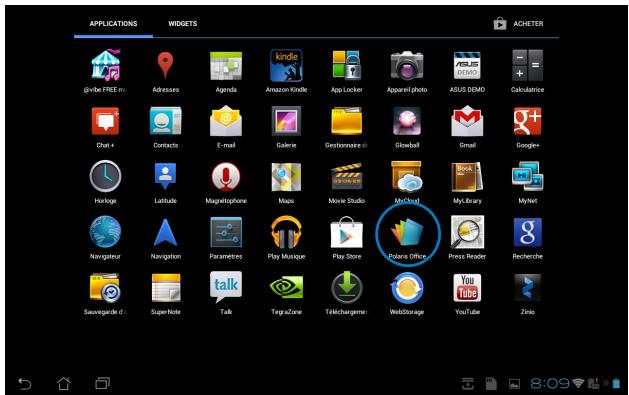Tap the SD card notification icon
Screen dimensions: 629x395
491,384
